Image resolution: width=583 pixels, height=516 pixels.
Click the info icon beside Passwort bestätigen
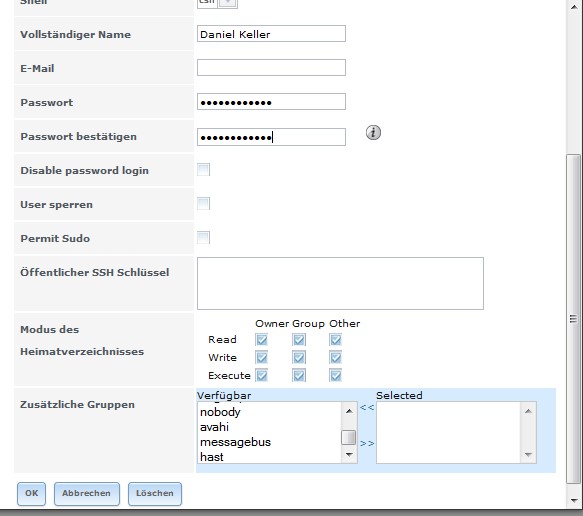pyautogui.click(x=373, y=133)
